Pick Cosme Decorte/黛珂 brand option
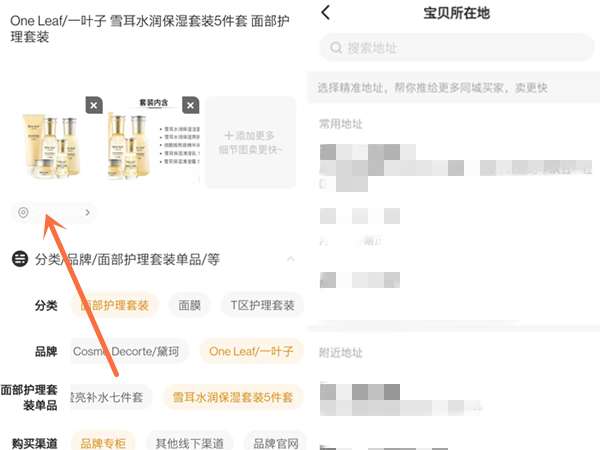 126,351
